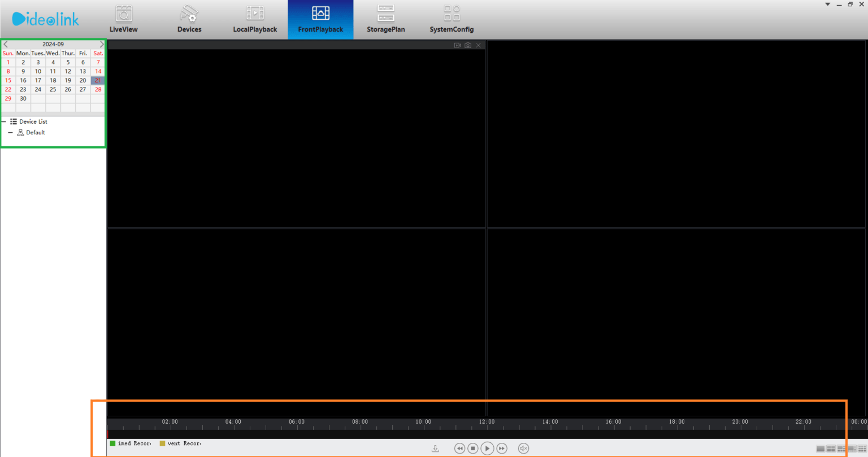Take snapshot with the camera icon
868x457 pixels.
468,45
